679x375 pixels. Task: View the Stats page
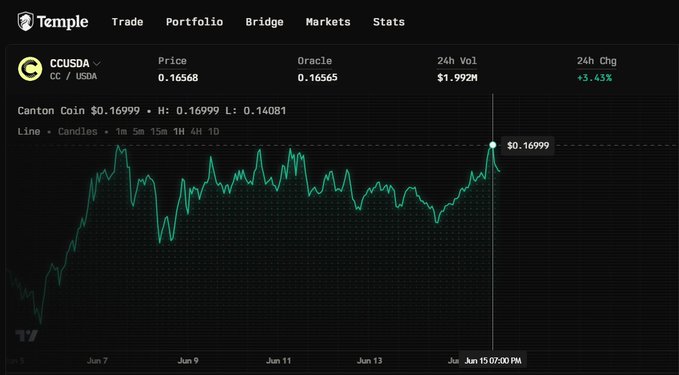[388, 22]
